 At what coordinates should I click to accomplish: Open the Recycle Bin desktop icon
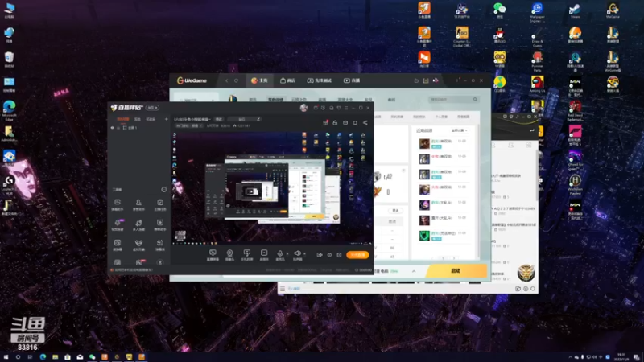9,60
